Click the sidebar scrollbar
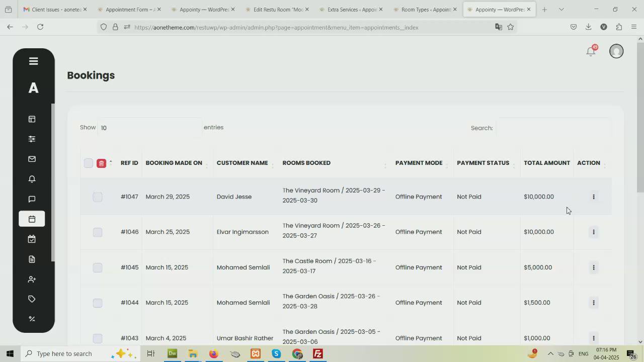Screen dimensions: 644x362 (x=53, y=183)
